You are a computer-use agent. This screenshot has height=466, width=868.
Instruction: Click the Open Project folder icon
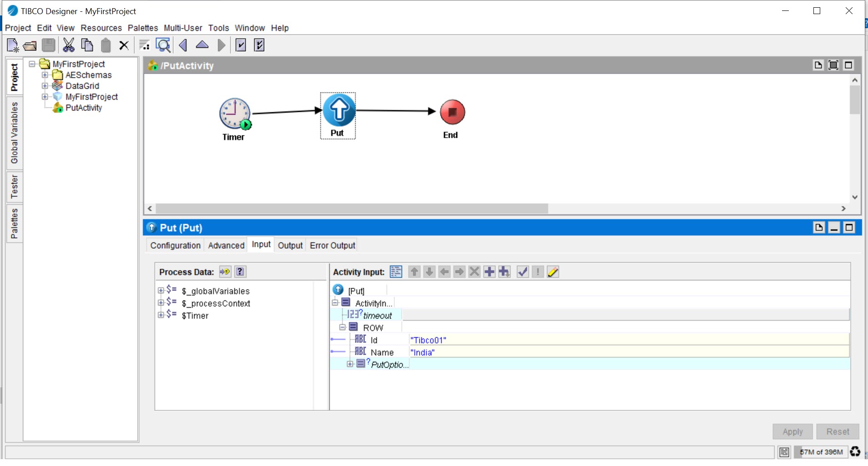[x=30, y=45]
